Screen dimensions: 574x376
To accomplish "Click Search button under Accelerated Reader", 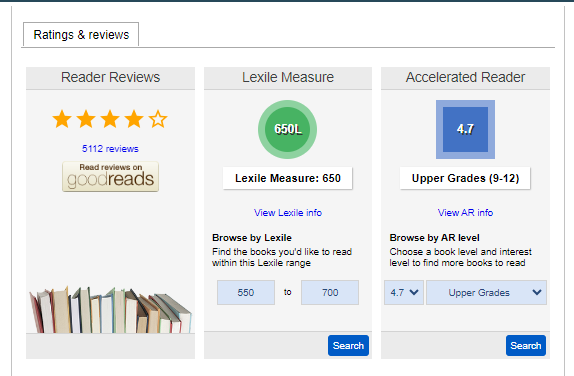I will (x=526, y=346).
